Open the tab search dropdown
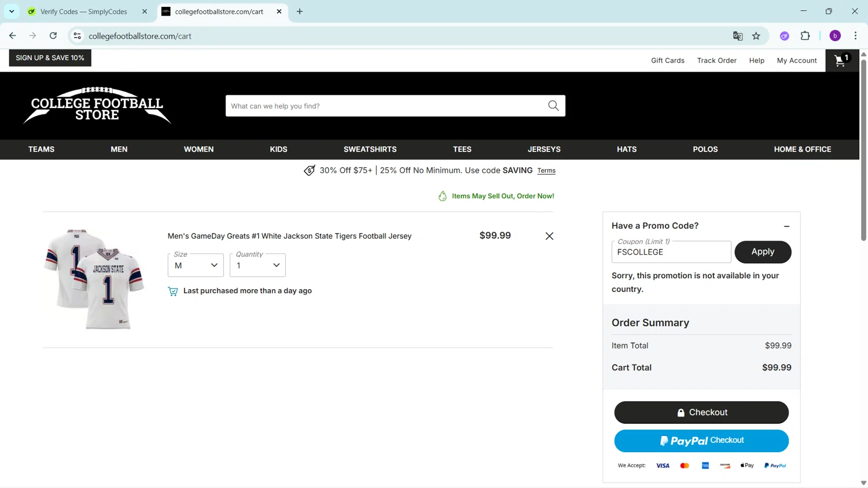868x488 pixels. pos(12,12)
